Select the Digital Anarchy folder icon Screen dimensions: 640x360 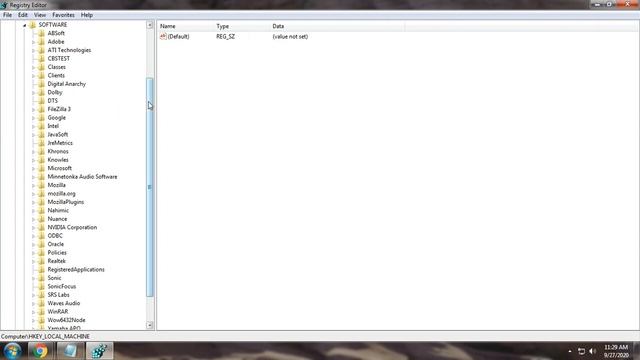click(41, 84)
